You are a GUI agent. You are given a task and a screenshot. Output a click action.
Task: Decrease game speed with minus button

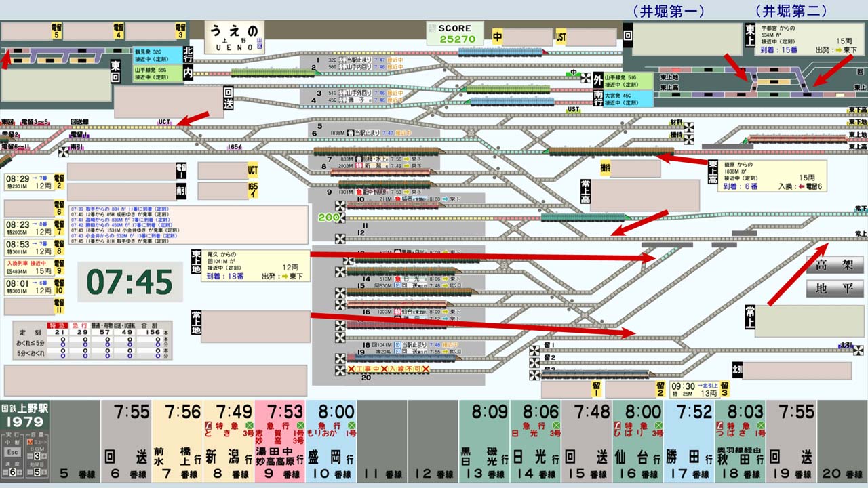click(x=4, y=472)
